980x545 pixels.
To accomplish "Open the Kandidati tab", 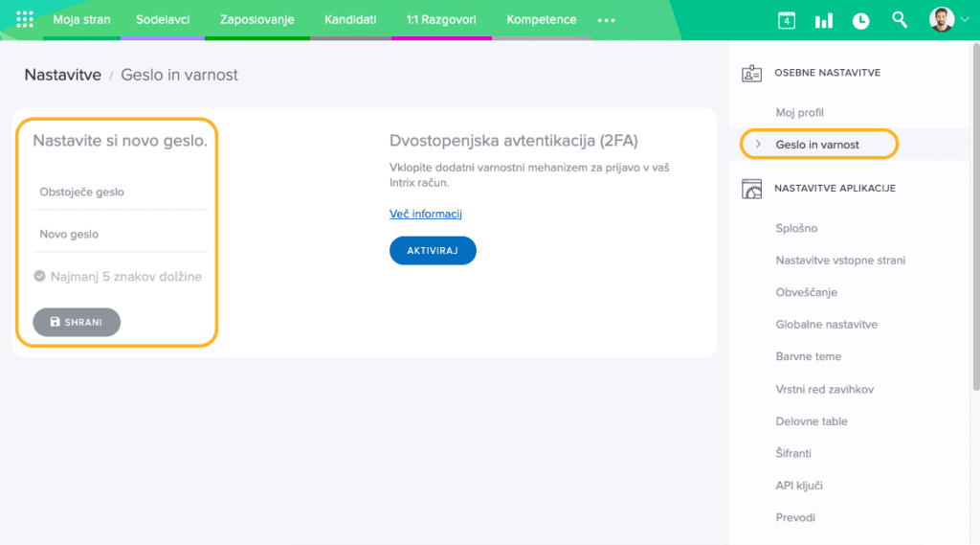I will [350, 20].
